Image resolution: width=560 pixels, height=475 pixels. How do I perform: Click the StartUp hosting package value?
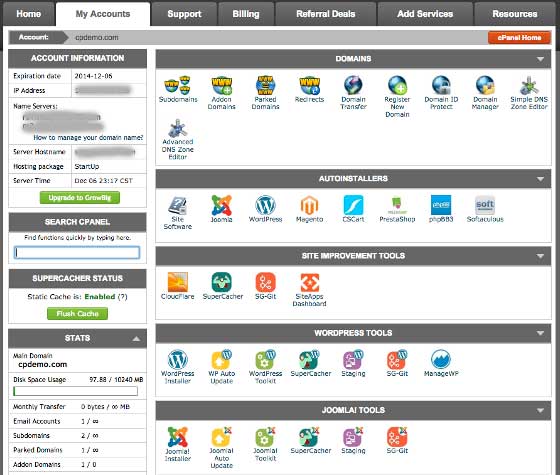click(87, 166)
